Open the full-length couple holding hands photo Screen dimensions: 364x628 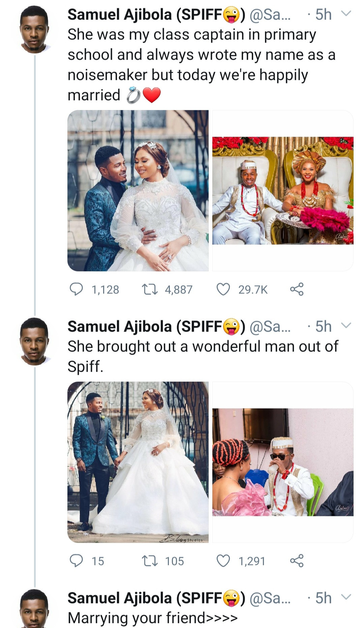[138, 462]
